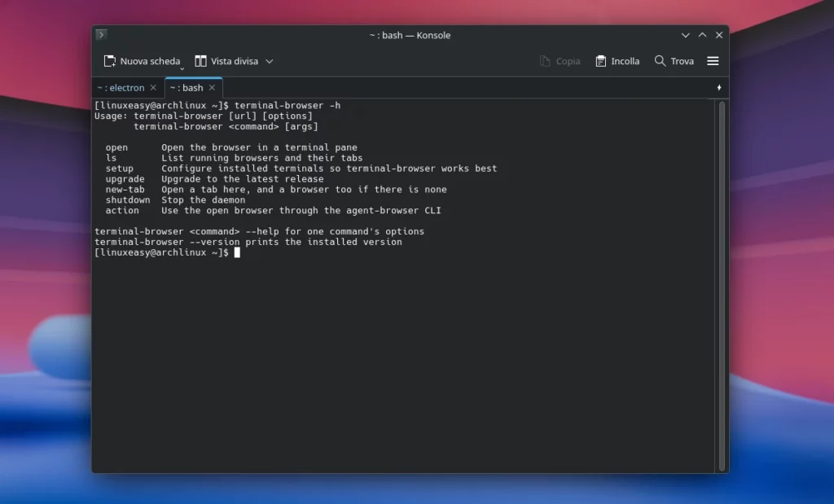Click the Copia copy button

560,61
